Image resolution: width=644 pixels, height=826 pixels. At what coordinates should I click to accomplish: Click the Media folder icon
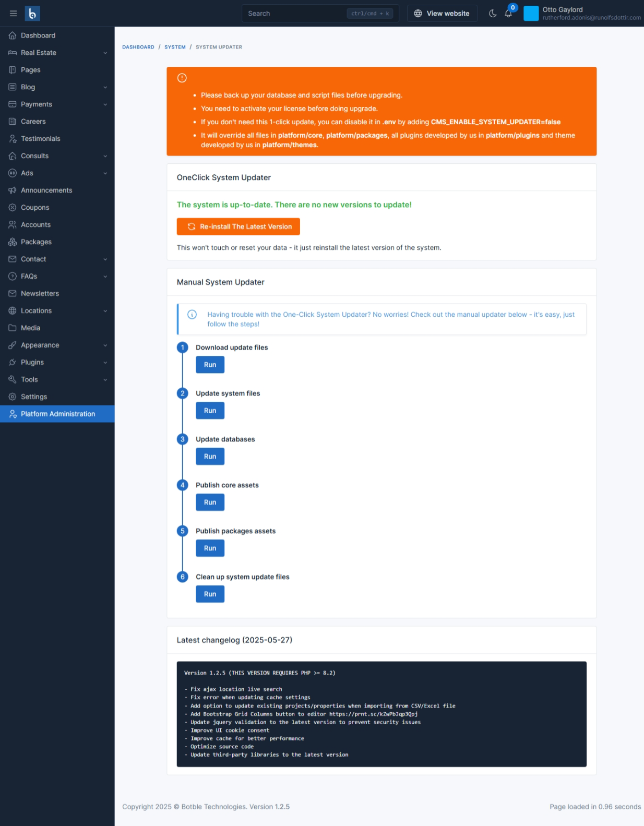[x=13, y=328]
